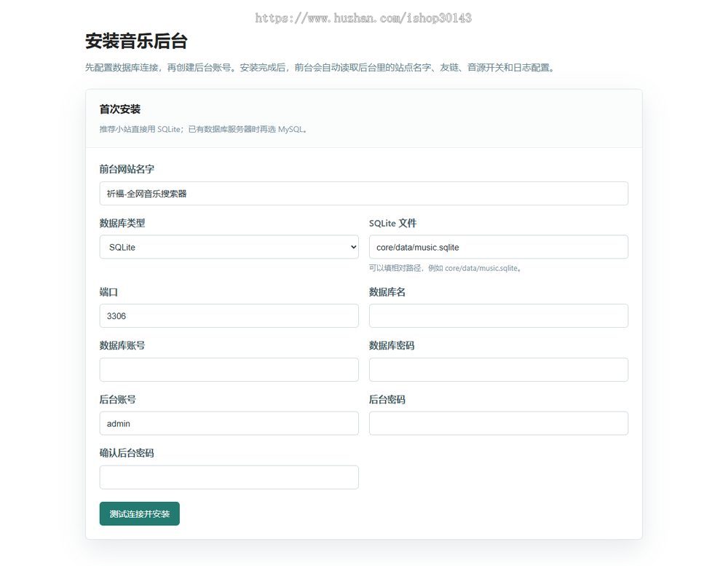
Task: Click the 端口 label
Action: 108,292
